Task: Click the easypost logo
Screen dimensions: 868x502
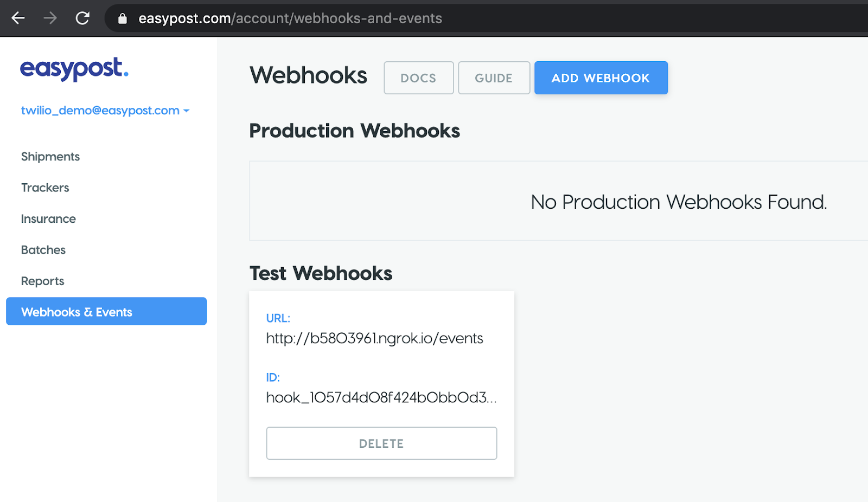Action: click(74, 69)
